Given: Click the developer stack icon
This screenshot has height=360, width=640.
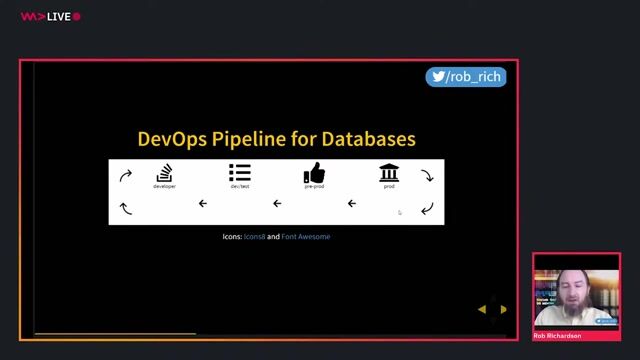Looking at the screenshot, I should pos(164,173).
